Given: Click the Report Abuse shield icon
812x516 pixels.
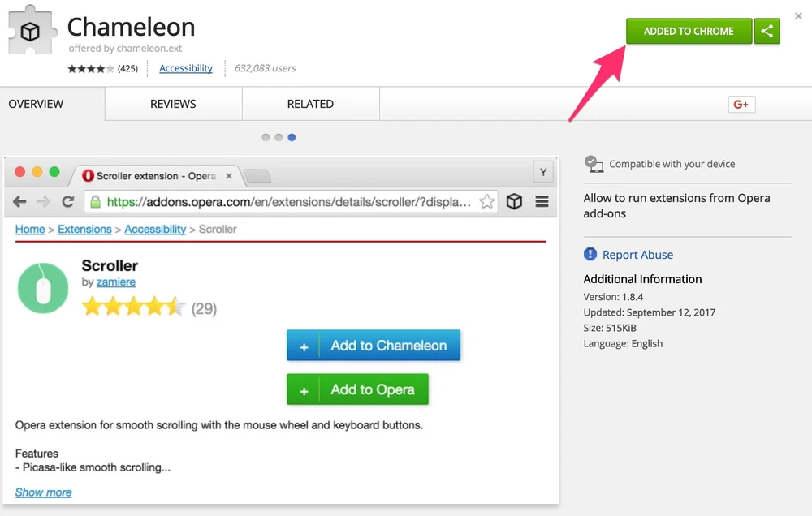Looking at the screenshot, I should pos(590,255).
